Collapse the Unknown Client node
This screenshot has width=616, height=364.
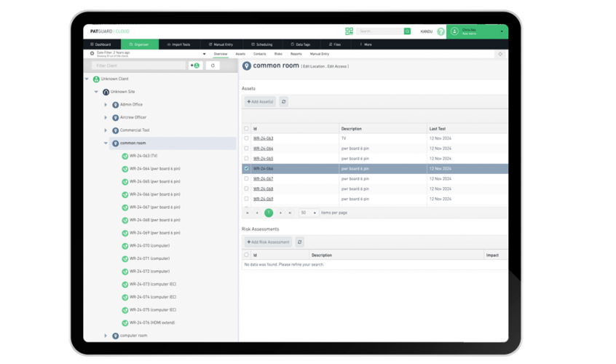(x=87, y=79)
